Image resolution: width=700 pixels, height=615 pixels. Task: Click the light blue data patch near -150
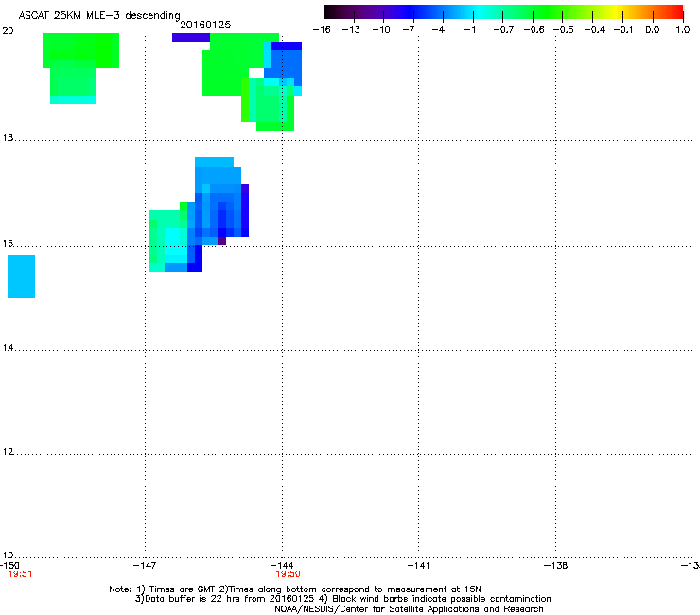pyautogui.click(x=21, y=276)
